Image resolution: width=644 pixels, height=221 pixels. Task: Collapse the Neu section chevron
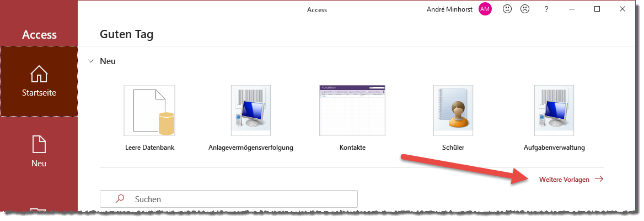point(91,61)
